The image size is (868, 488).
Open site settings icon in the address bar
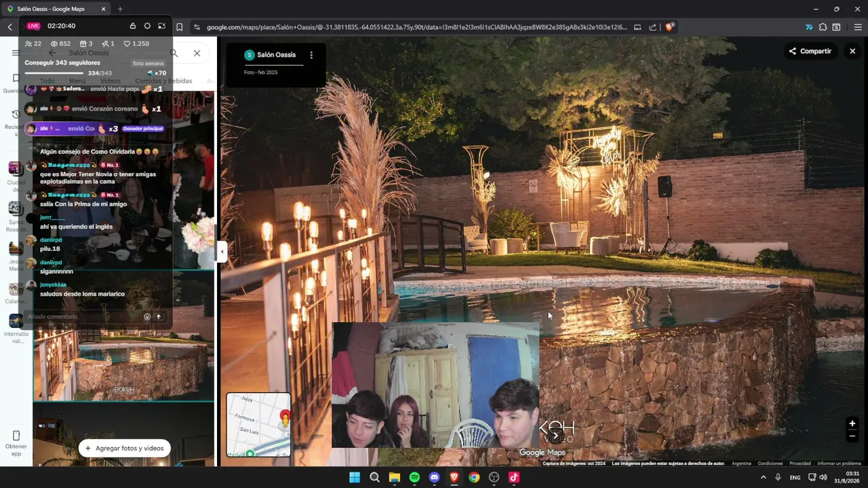click(197, 27)
